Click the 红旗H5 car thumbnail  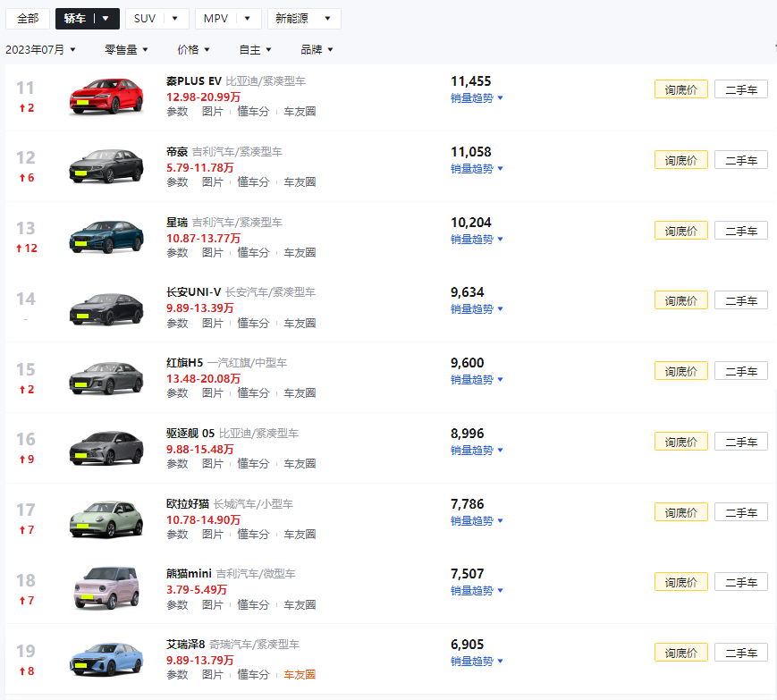click(106, 378)
